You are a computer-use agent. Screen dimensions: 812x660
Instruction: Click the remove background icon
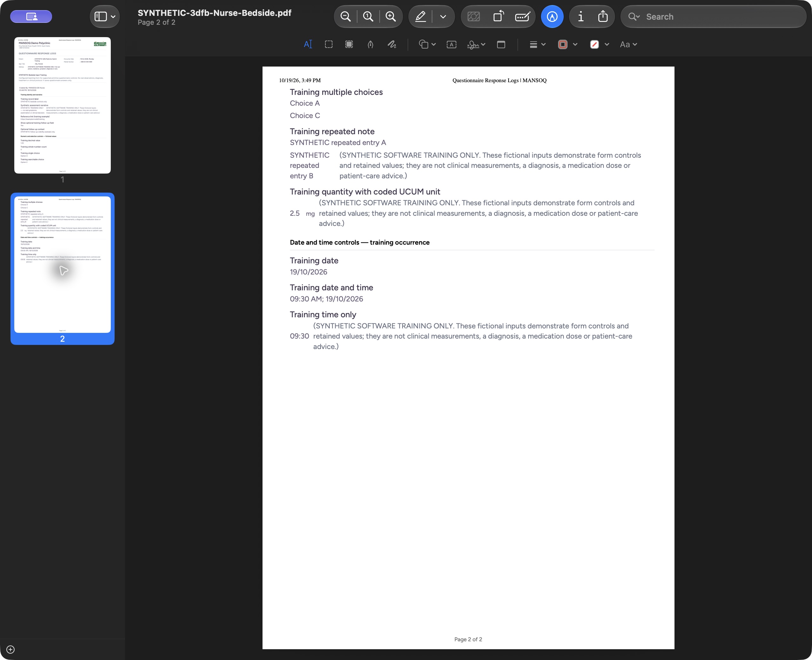[x=474, y=17]
